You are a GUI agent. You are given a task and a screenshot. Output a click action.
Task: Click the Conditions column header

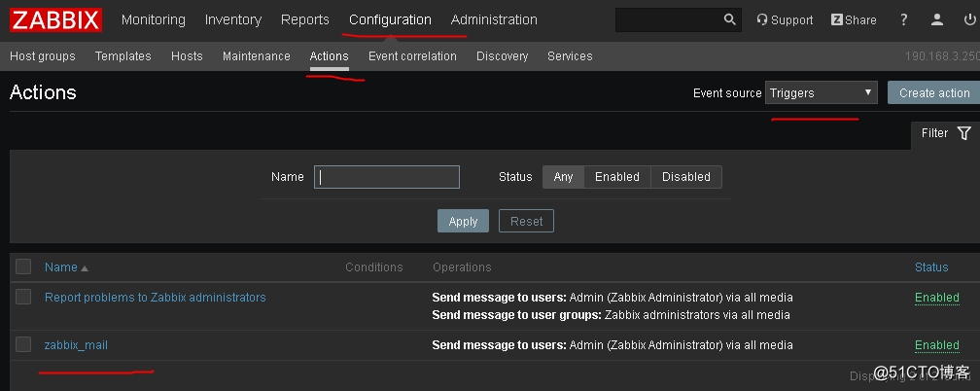point(374,267)
